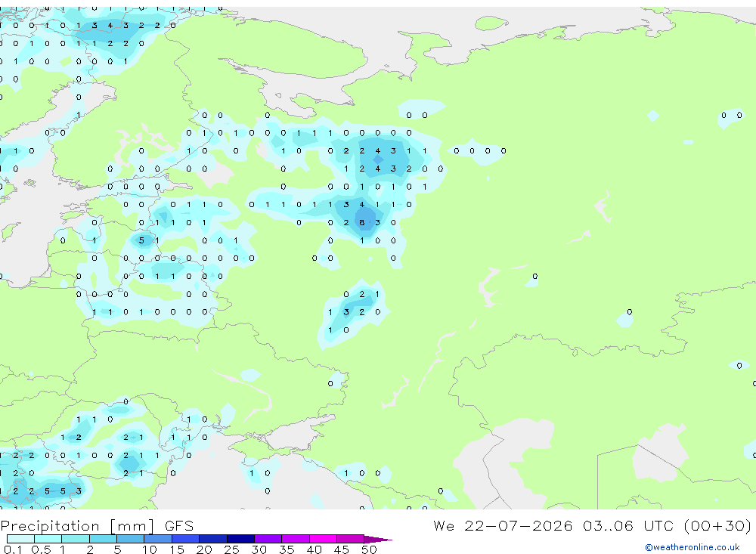Select the 2–5 mm legend color swatch

(103, 539)
